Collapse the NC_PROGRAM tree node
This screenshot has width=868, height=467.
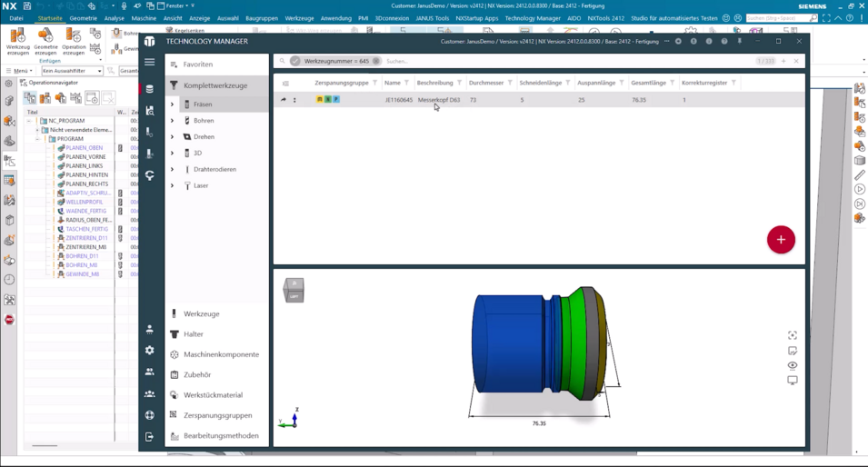(x=29, y=121)
